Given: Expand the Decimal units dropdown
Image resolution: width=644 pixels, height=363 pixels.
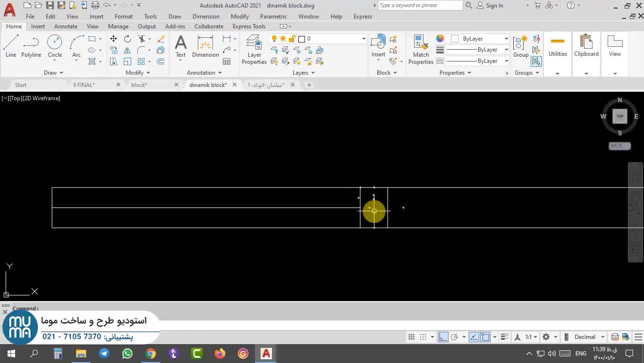Looking at the screenshot, I should [603, 337].
